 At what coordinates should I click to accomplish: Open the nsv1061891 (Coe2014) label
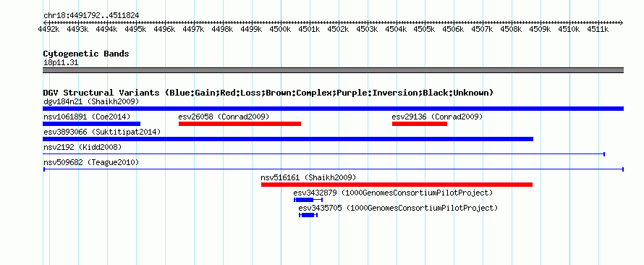(87, 117)
